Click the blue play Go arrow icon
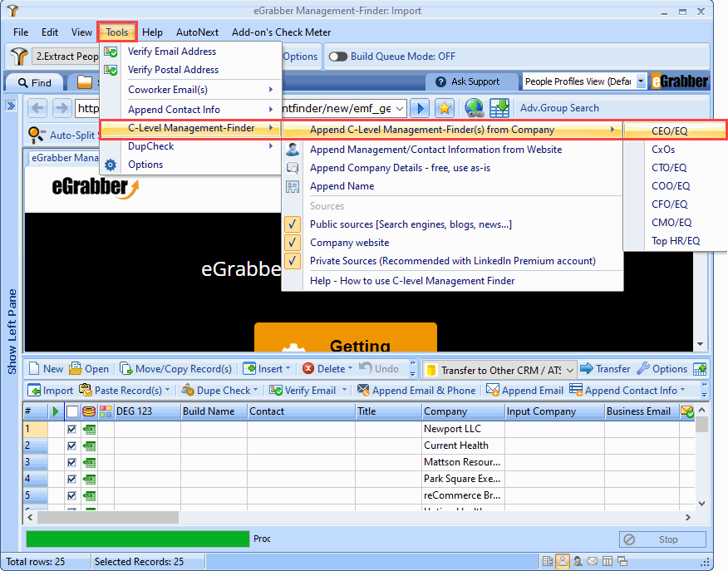The height and width of the screenshot is (571, 728). click(x=421, y=109)
